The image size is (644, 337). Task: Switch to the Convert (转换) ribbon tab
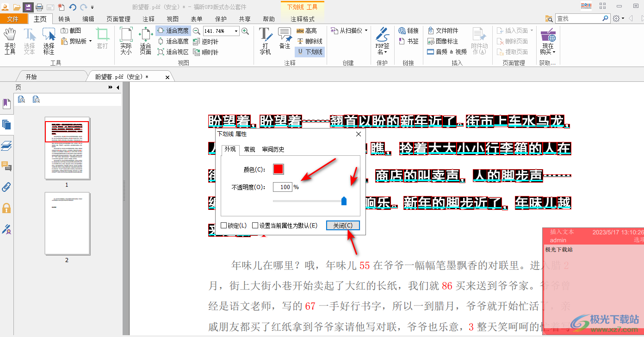pos(64,19)
